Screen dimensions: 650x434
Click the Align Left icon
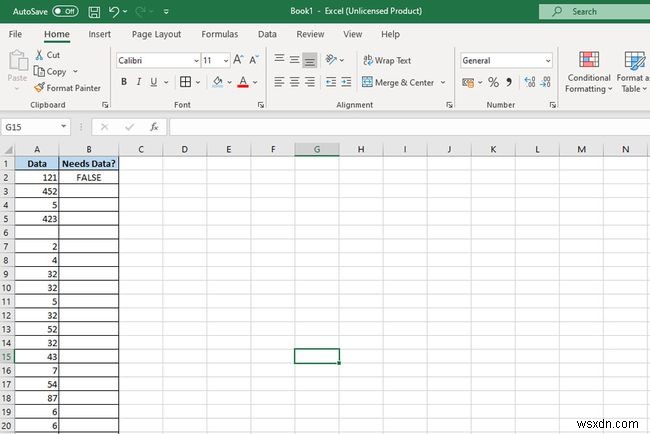tap(279, 82)
